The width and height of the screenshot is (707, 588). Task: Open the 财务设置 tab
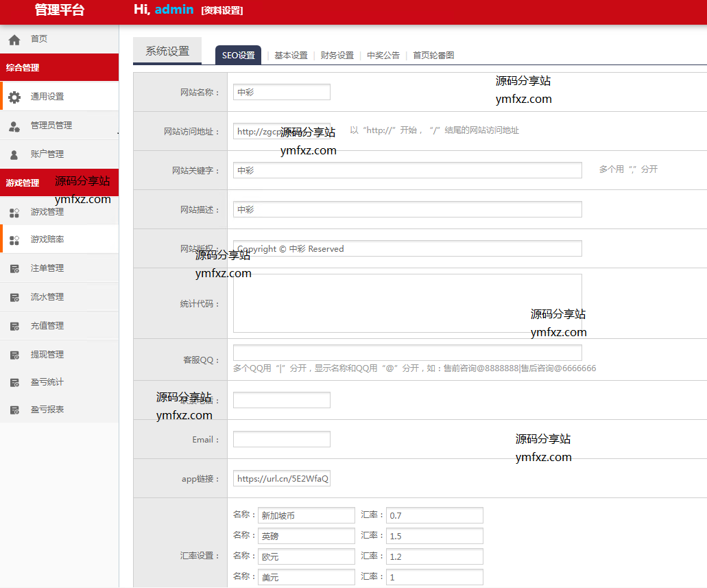pos(337,56)
